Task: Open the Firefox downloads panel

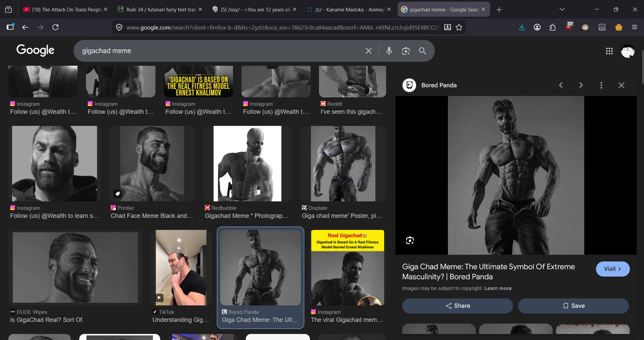Action: (522, 27)
